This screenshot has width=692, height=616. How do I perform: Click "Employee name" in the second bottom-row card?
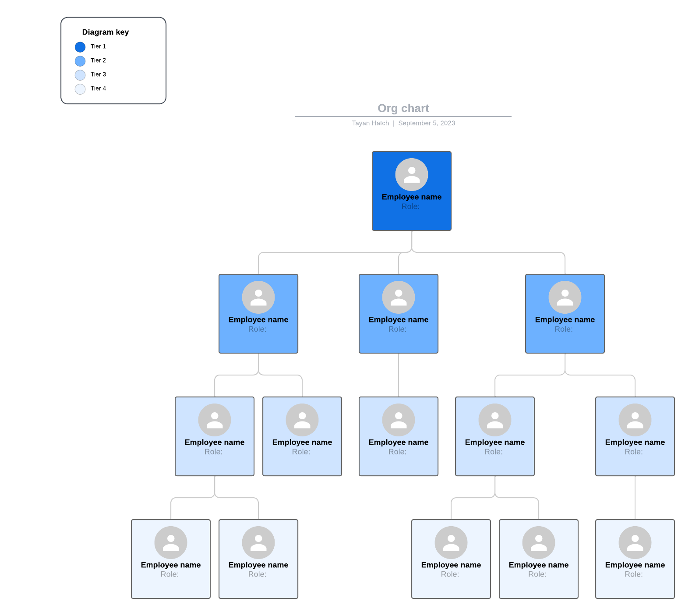pyautogui.click(x=258, y=565)
